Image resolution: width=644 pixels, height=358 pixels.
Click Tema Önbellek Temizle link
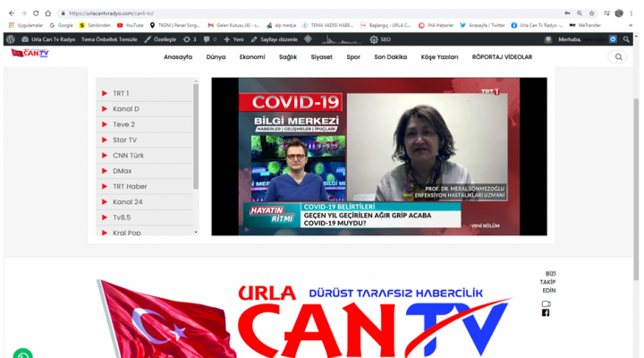coord(111,39)
